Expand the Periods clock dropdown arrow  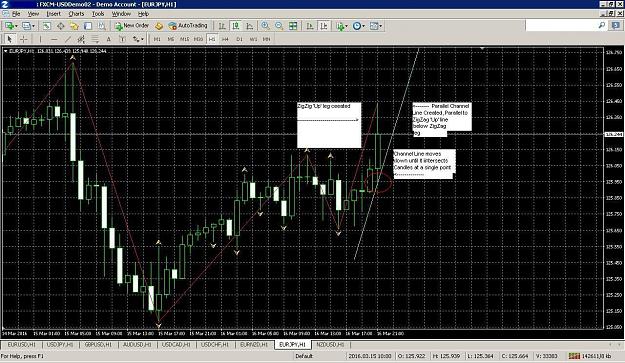(x=364, y=26)
